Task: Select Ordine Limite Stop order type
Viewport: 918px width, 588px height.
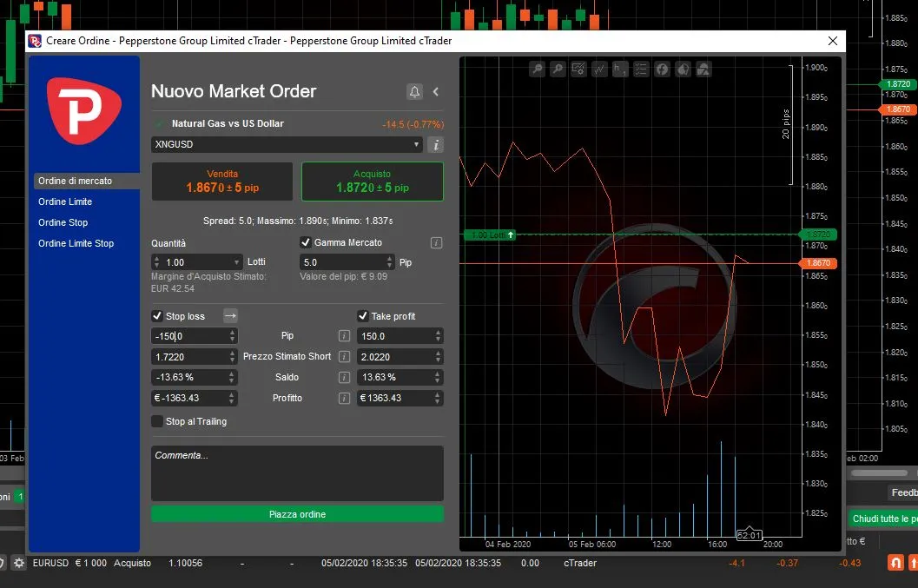Action: 76,243
